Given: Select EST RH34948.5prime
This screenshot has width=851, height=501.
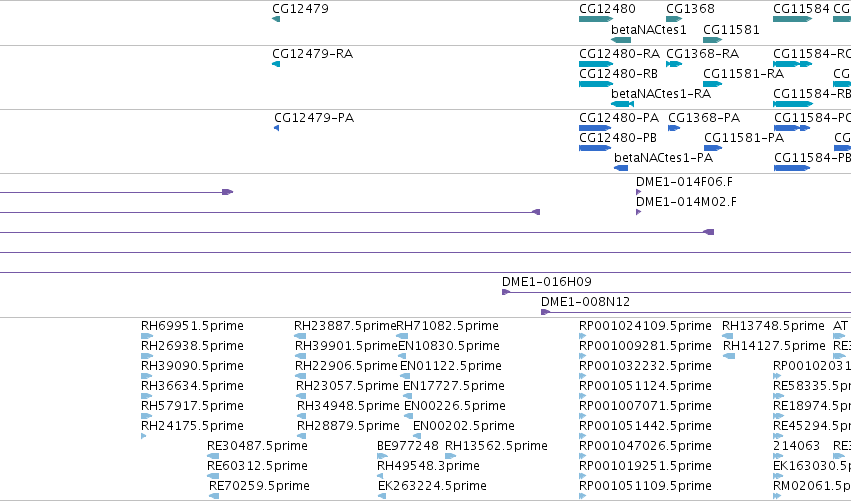Looking at the screenshot, I should pyautogui.click(x=348, y=406).
